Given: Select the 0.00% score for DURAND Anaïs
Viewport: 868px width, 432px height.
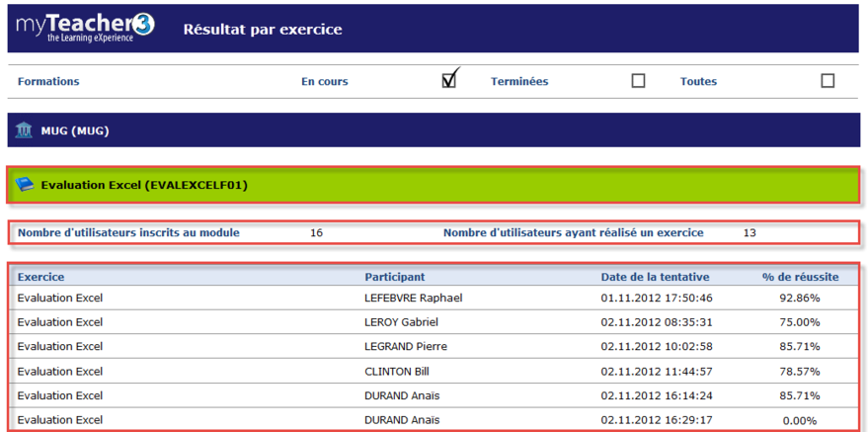Looking at the screenshot, I should tap(800, 420).
